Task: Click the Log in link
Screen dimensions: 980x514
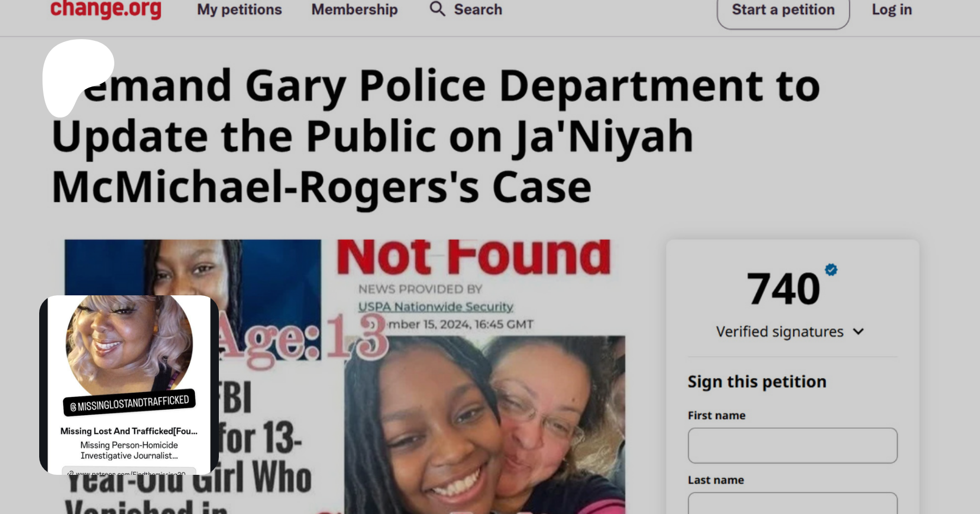Action: [x=892, y=9]
